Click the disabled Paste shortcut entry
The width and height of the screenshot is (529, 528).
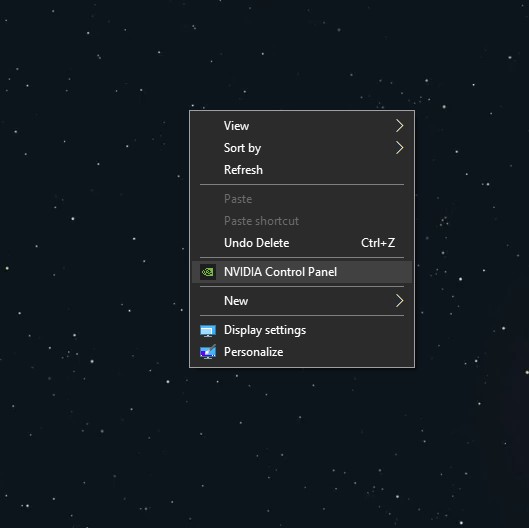tap(302, 221)
